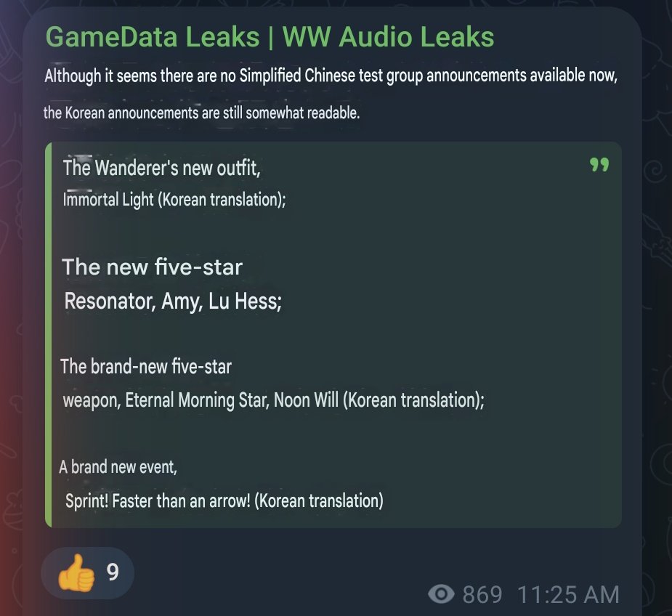Click the thumbs-up reaction pill button
Viewport: 672px width, 616px height.
click(87, 573)
